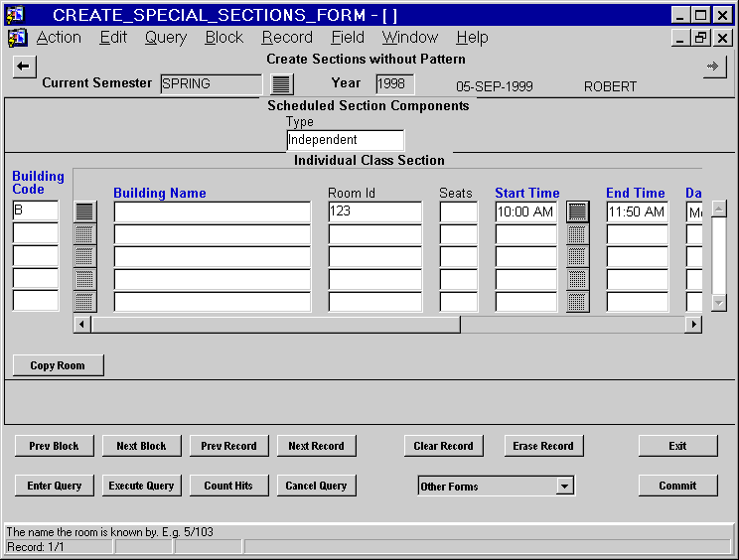This screenshot has width=739, height=560.
Task: Open Start Time list icon in third row
Action: click(577, 257)
